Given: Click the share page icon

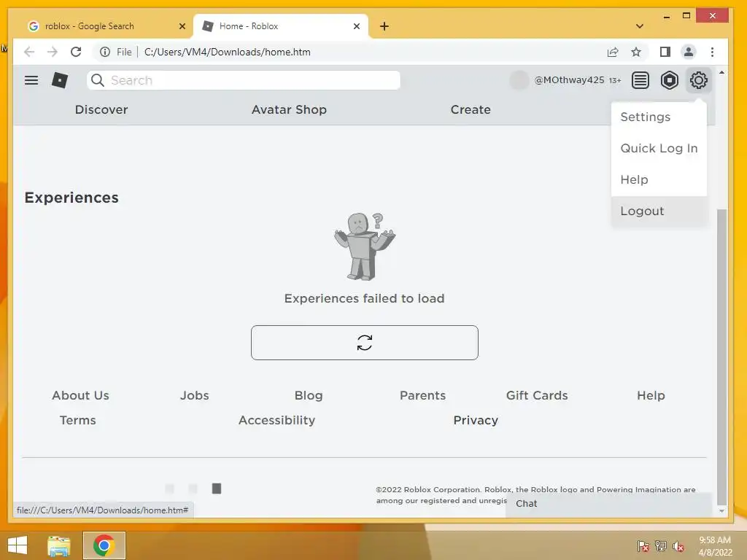Looking at the screenshot, I should [x=613, y=52].
